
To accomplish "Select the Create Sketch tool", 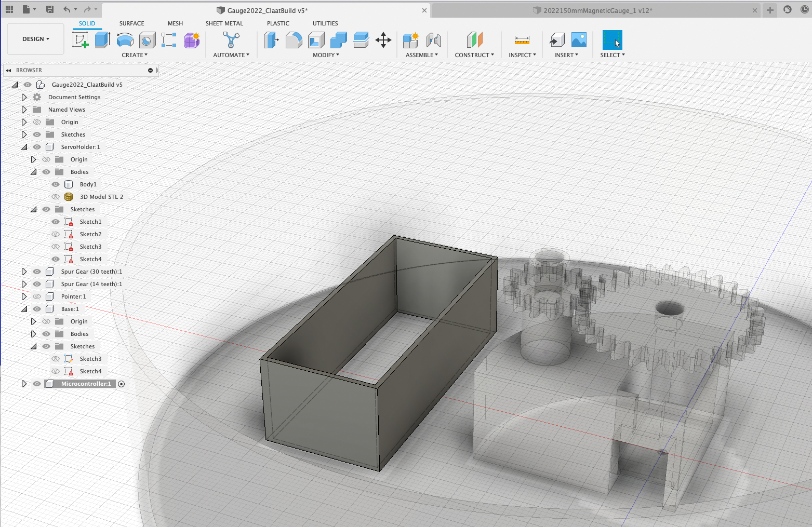I will (81, 40).
